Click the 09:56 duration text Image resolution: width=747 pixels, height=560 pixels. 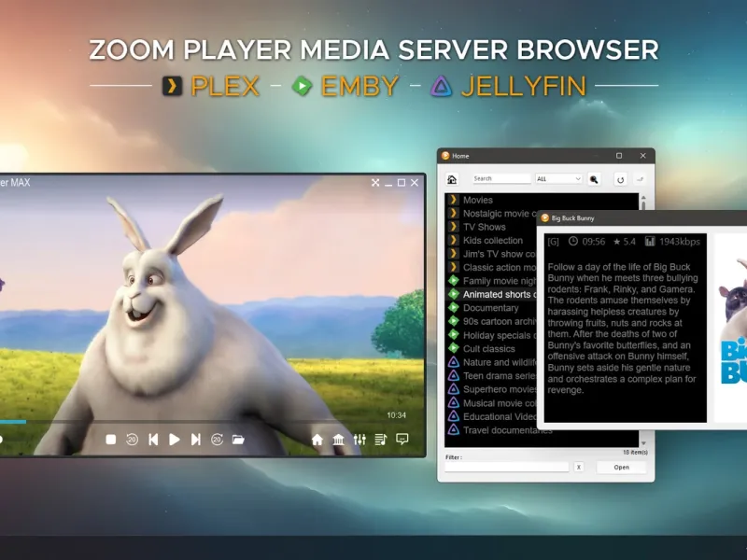point(593,242)
